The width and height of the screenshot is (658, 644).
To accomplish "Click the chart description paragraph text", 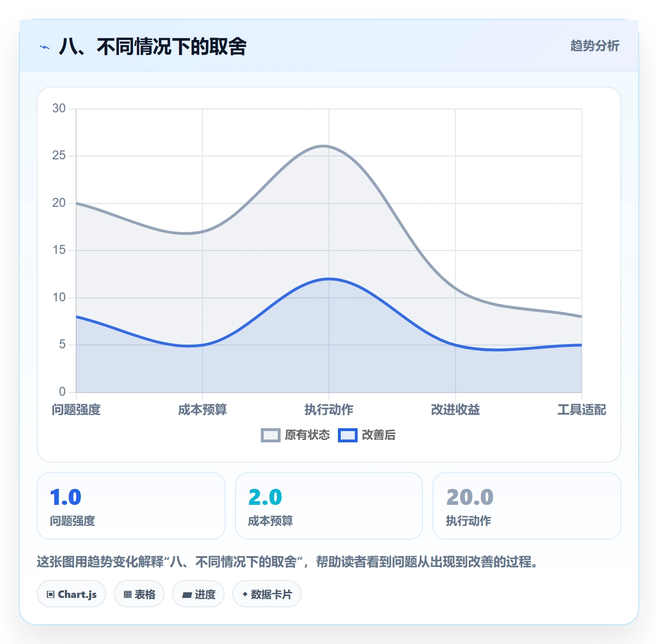I will click(x=288, y=562).
